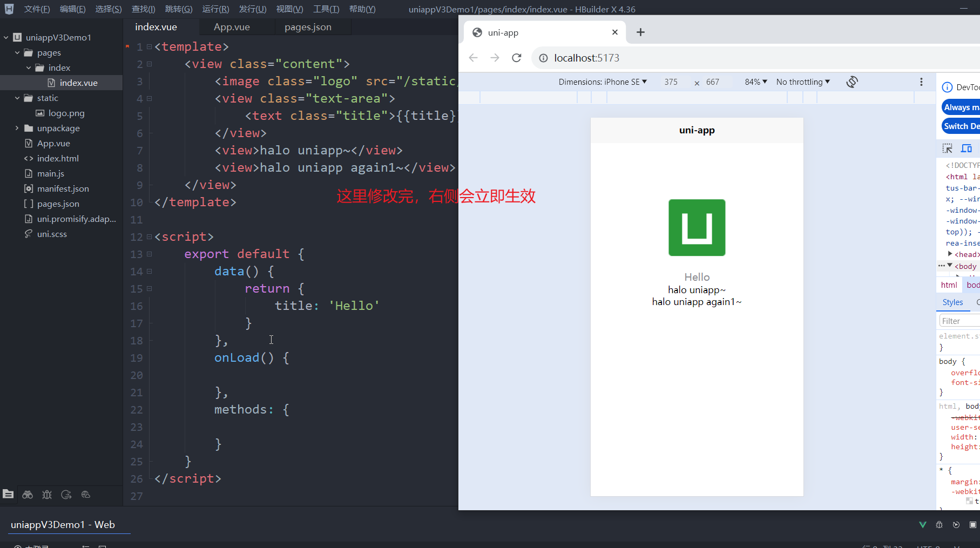Click the rerun play icon in console bar

956,525
